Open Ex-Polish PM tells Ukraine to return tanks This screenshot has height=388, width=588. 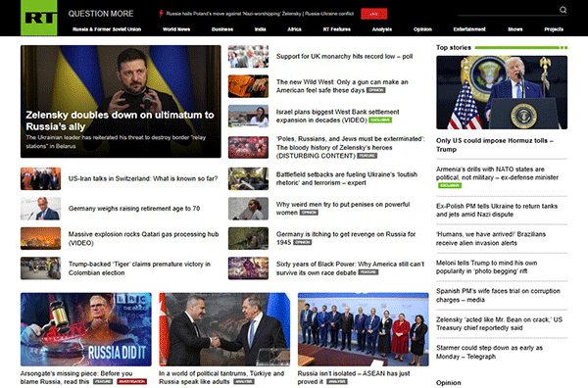click(497, 211)
